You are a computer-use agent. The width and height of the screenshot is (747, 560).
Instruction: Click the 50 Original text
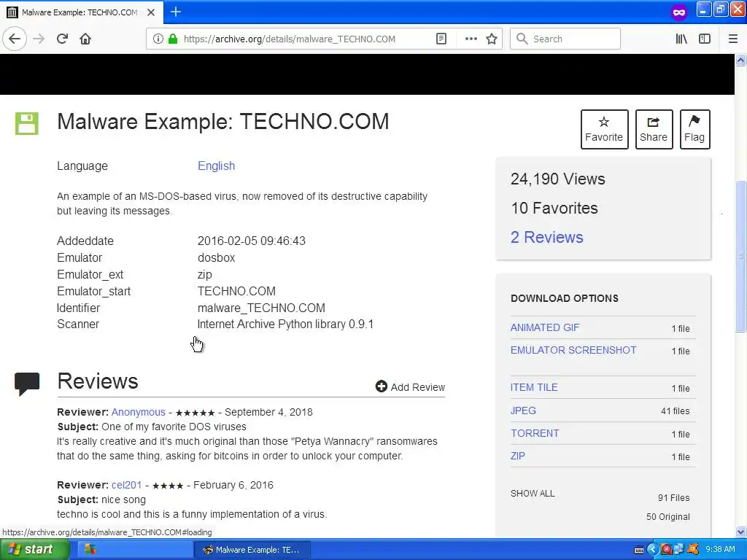[668, 517]
